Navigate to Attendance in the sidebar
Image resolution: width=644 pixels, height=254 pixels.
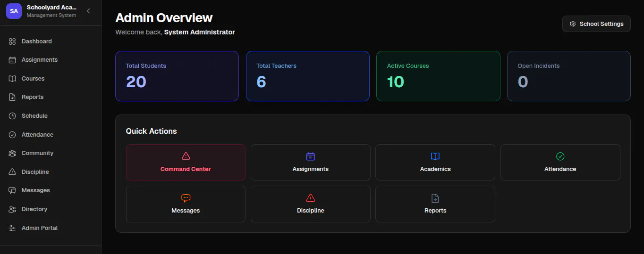(51, 135)
